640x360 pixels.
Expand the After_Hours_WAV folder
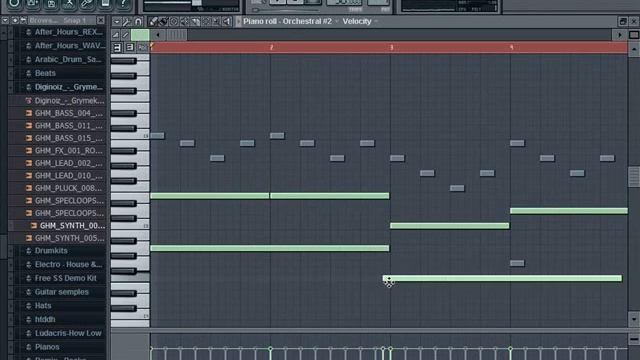65,46
